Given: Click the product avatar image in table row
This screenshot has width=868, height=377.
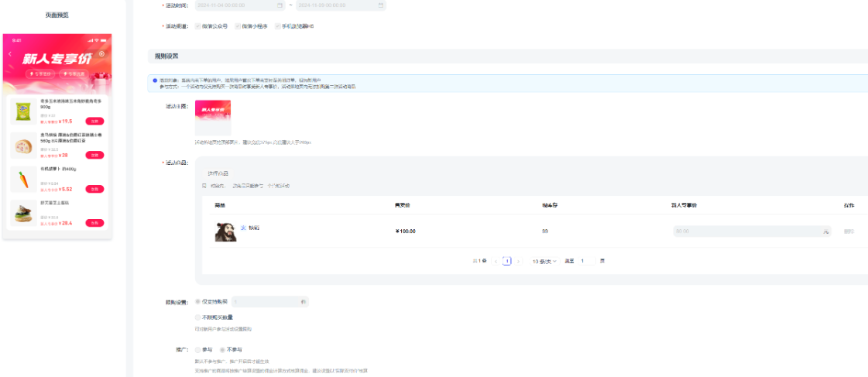Looking at the screenshot, I should tap(225, 231).
